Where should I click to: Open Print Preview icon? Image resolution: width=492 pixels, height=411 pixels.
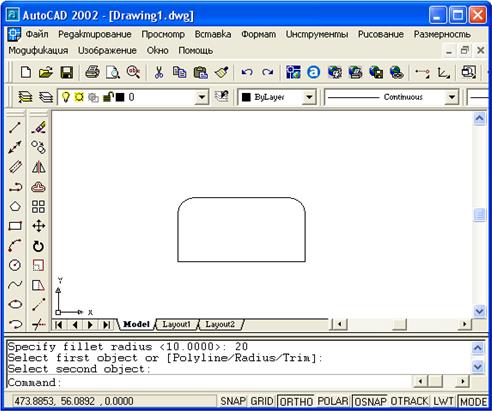[x=113, y=72]
